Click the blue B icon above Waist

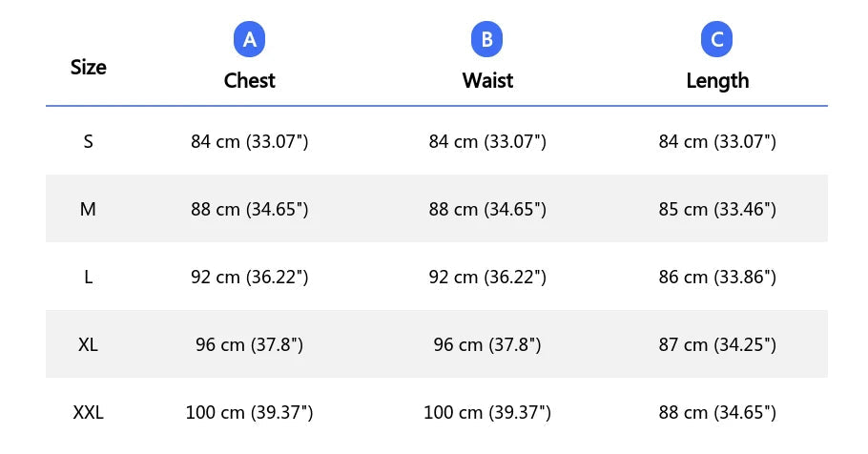point(486,39)
